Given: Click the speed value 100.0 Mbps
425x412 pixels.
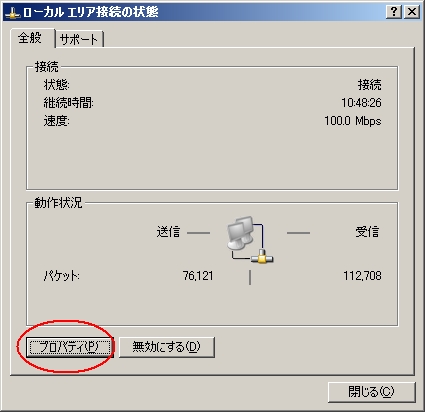Looking at the screenshot, I should 353,121.
